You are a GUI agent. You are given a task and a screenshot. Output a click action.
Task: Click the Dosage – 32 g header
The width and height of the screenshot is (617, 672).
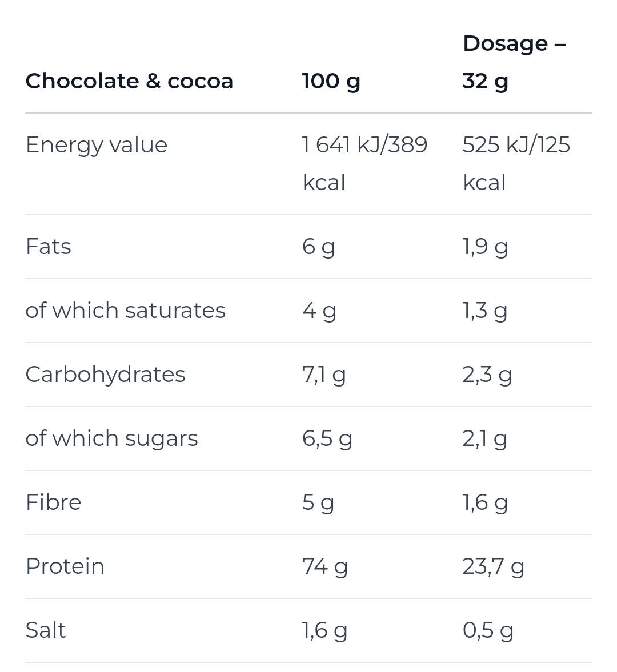(x=514, y=62)
